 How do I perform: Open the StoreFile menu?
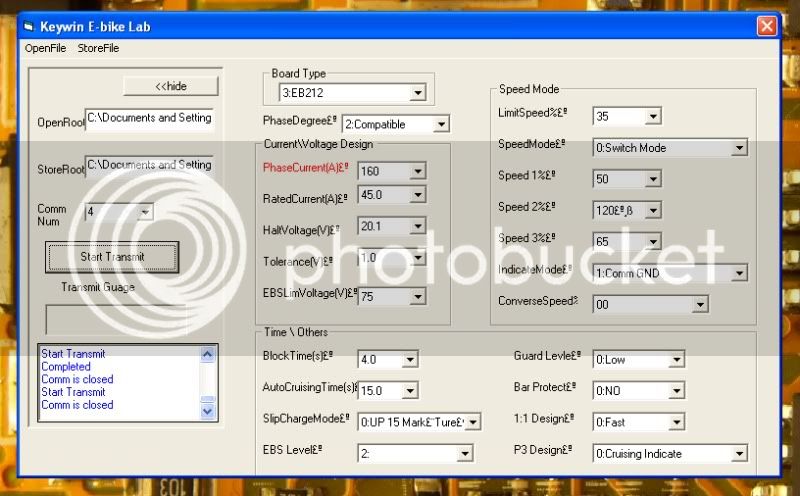[98, 48]
